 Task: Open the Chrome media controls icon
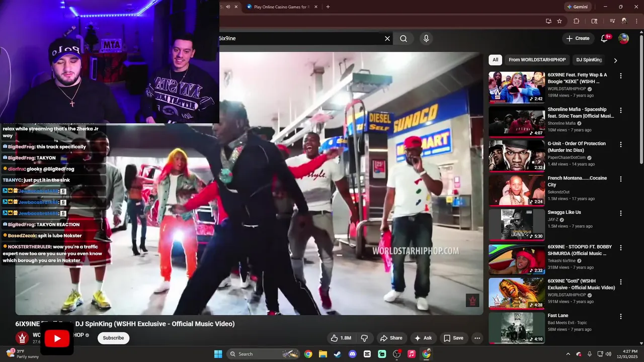(x=612, y=21)
